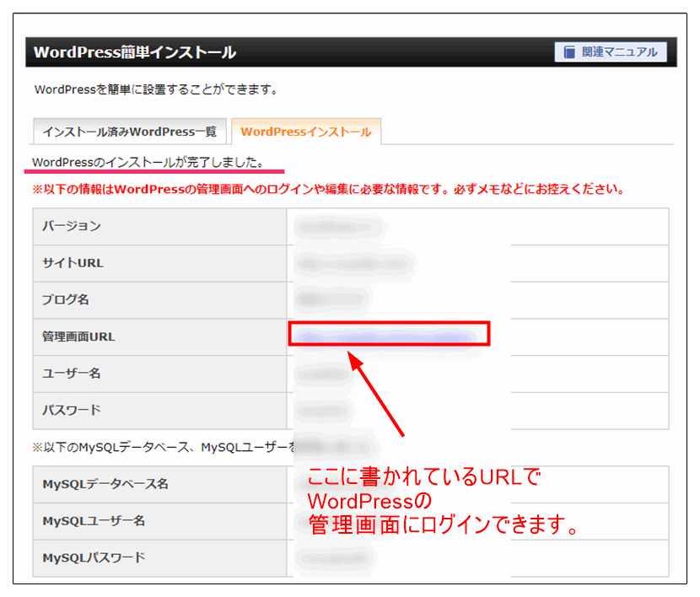Click the WordPressを簡単に設置 description text
The image size is (700, 597).
(156, 89)
